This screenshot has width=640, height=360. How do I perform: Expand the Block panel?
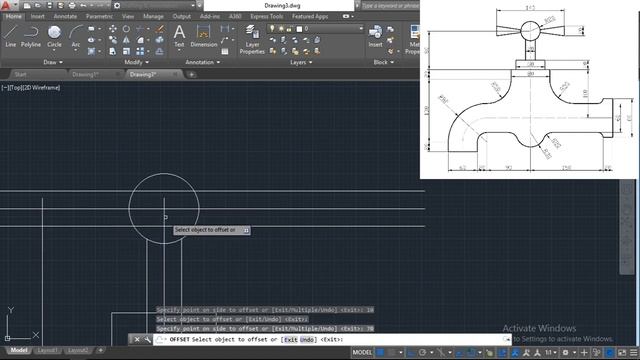[383, 62]
